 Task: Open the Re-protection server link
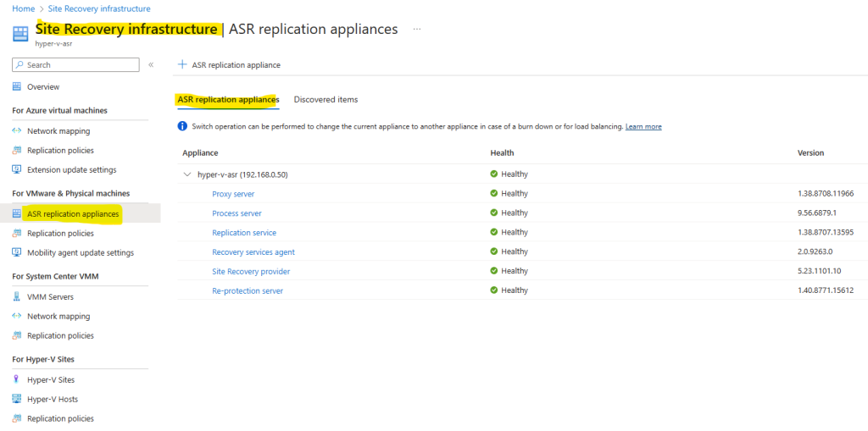(x=248, y=291)
